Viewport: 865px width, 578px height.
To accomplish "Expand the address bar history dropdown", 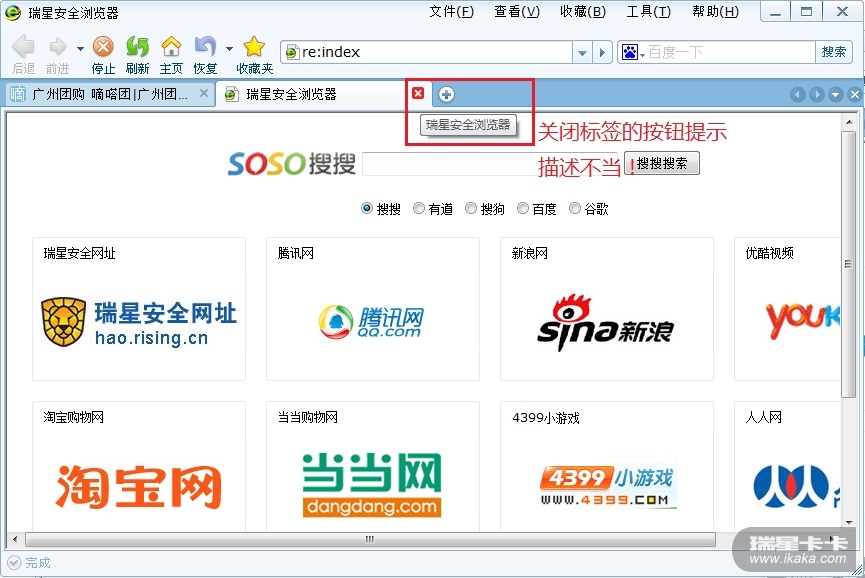I will click(583, 52).
